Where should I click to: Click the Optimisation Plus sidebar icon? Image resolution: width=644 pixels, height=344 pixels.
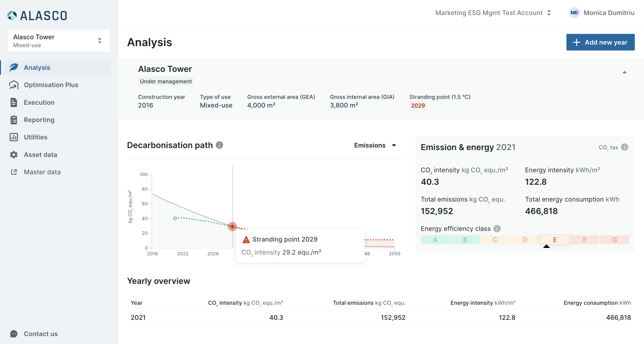pyautogui.click(x=14, y=85)
